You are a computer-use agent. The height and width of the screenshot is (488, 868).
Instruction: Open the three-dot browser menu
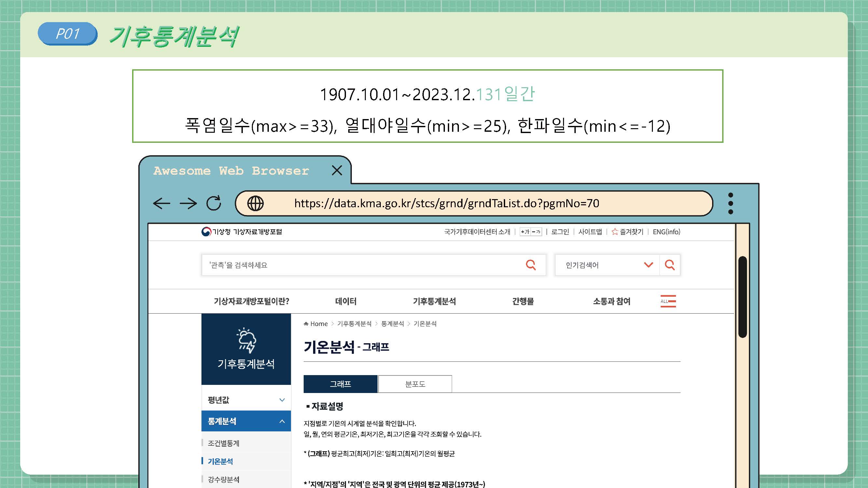(x=730, y=203)
